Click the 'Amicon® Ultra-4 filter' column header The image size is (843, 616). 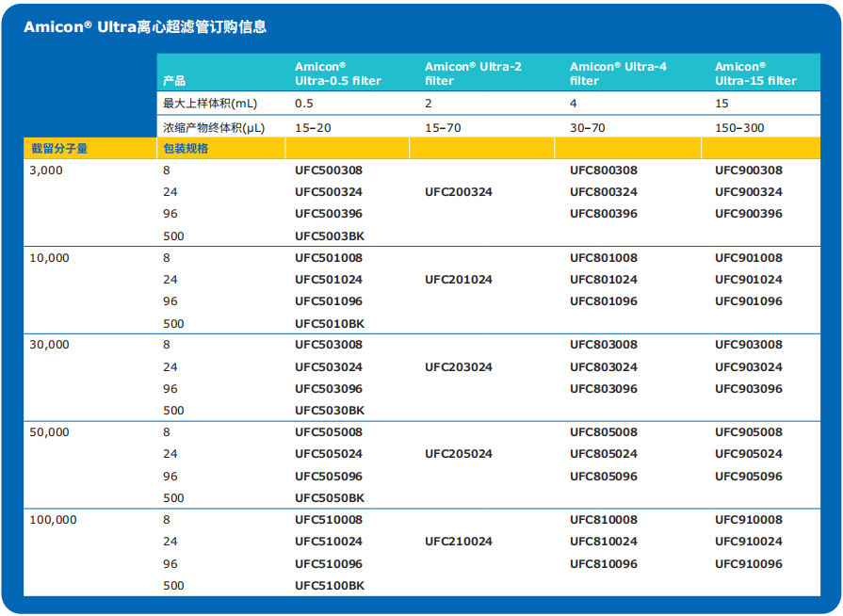coord(618,73)
